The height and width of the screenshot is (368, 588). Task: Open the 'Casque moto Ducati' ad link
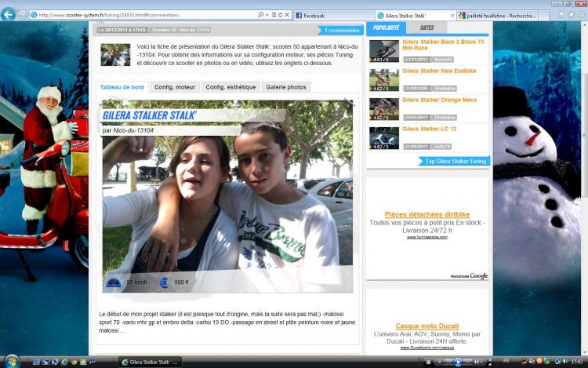pos(427,326)
